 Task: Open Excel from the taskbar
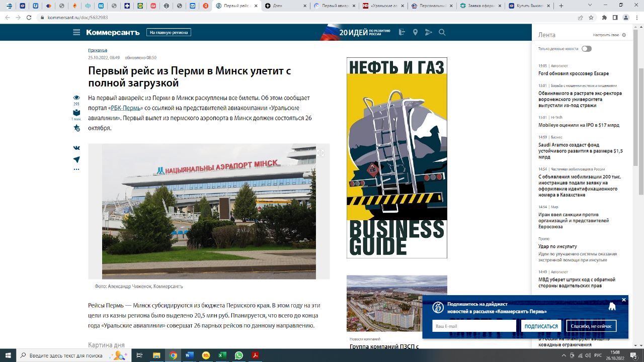(x=222, y=355)
